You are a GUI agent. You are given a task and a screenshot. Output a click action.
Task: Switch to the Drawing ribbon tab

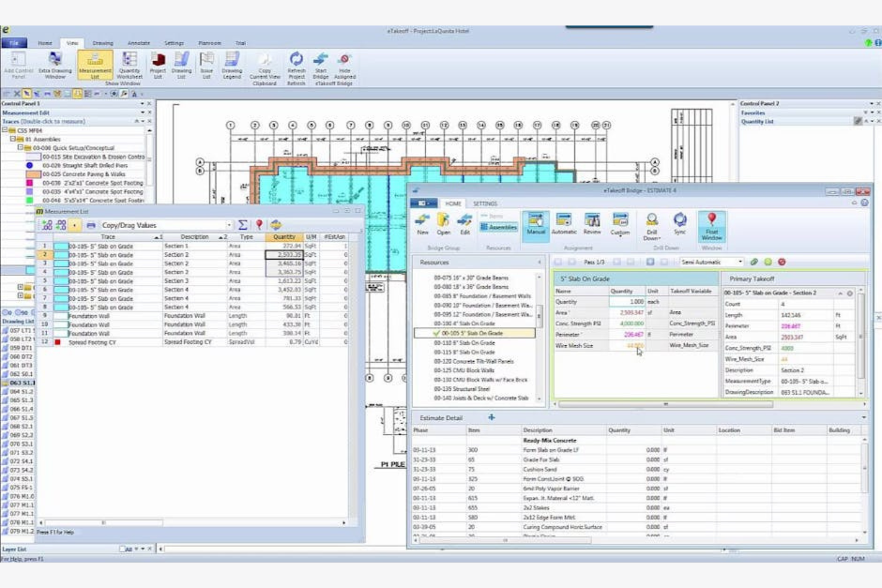tap(103, 43)
